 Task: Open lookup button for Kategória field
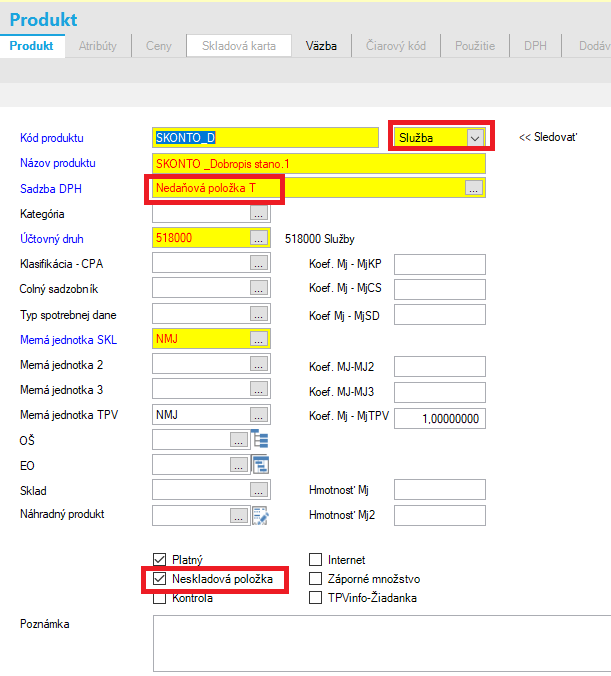[259, 213]
